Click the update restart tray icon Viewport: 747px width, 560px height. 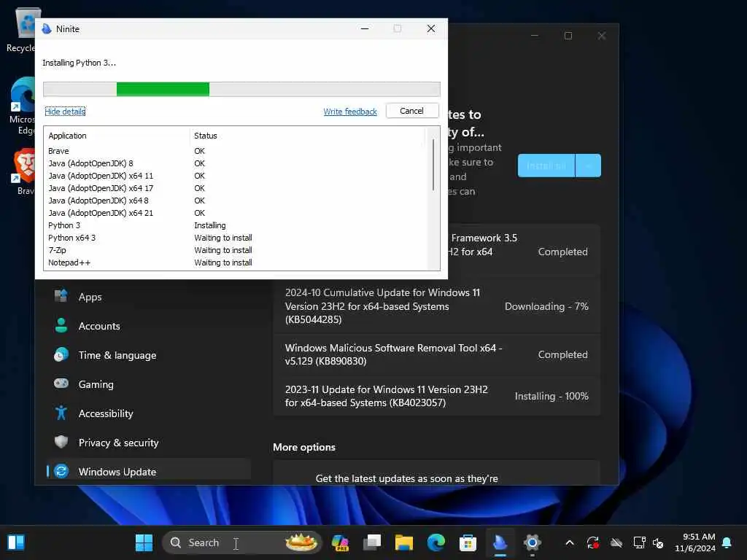pos(592,542)
